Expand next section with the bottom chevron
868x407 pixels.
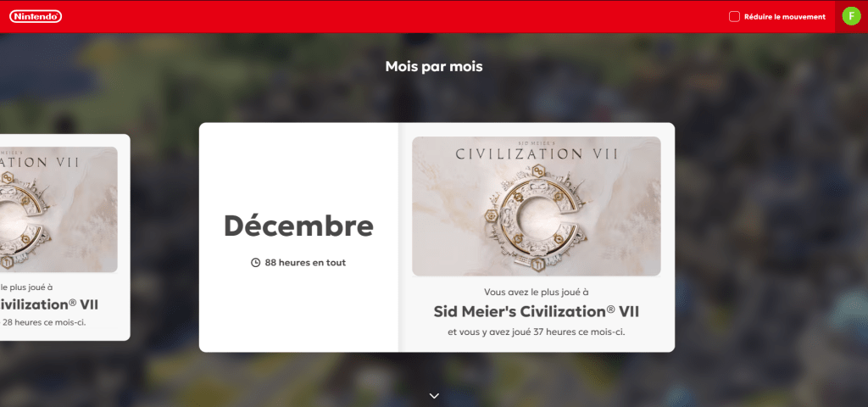pyautogui.click(x=434, y=395)
